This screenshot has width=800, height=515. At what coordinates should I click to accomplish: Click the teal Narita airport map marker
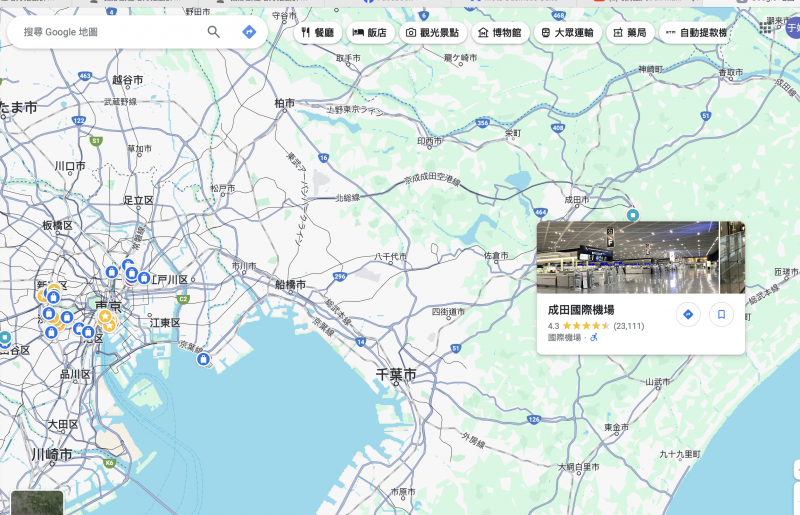click(x=633, y=215)
